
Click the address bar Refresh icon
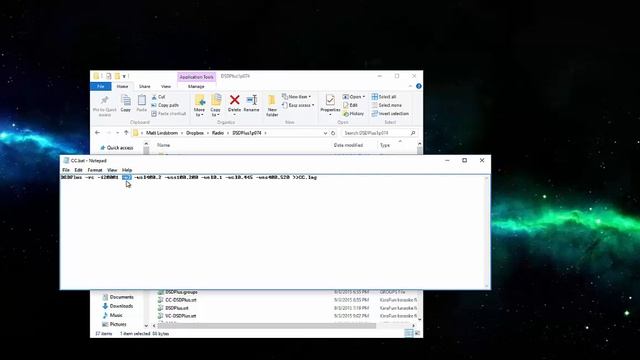333,133
